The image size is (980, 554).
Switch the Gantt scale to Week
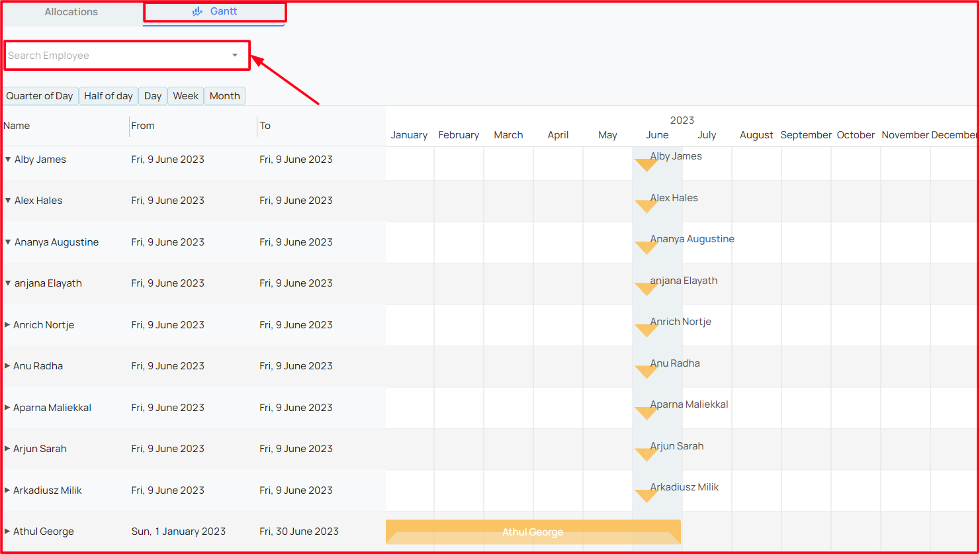tap(186, 96)
